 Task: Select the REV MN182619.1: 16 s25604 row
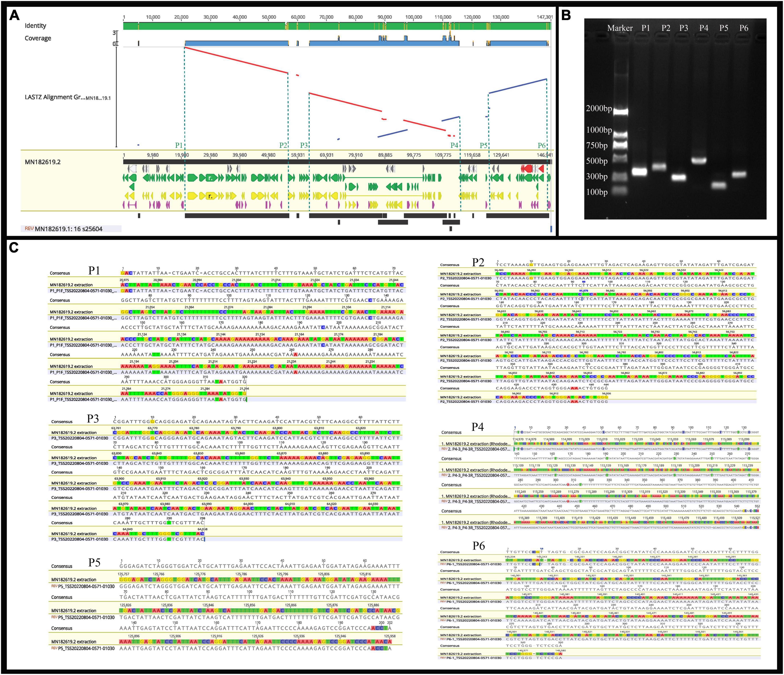pos(71,229)
